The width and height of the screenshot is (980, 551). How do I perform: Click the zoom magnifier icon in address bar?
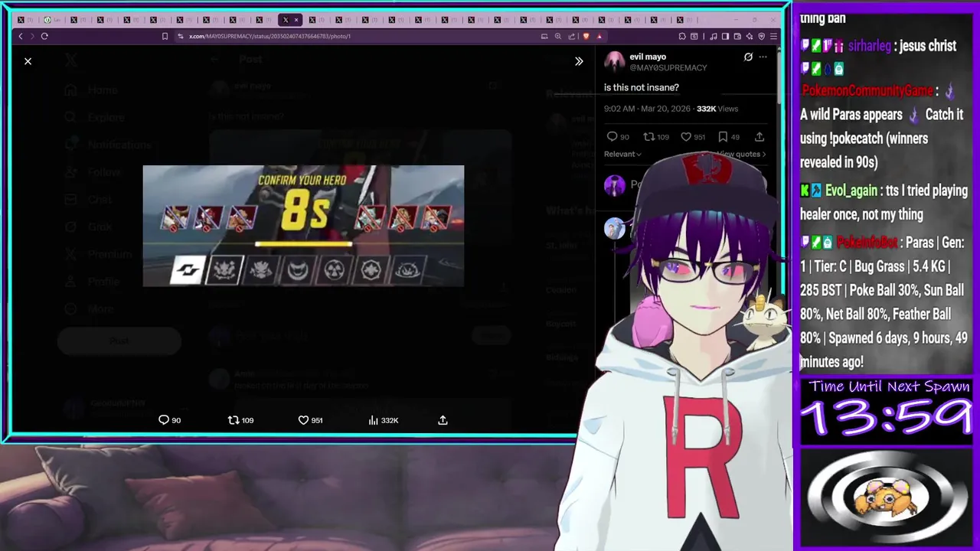click(x=558, y=36)
